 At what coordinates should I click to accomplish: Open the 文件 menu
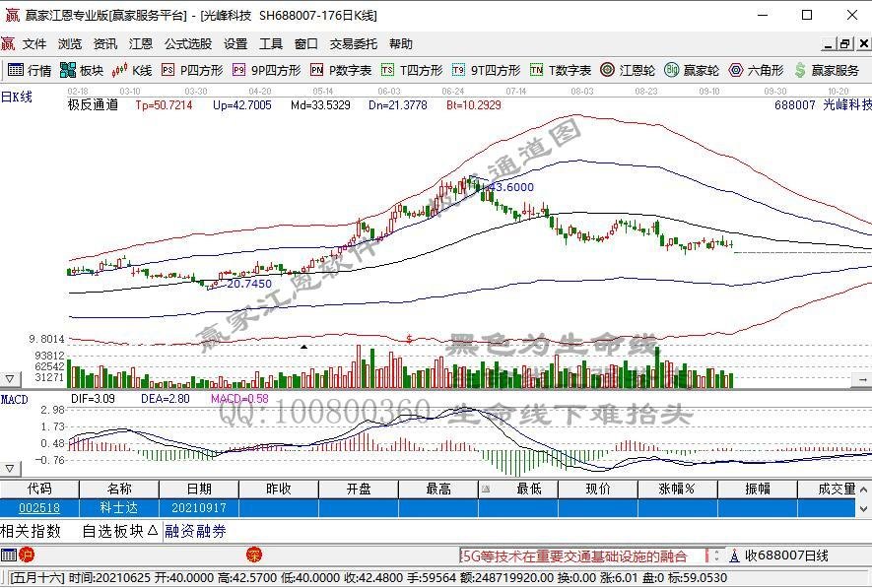[34, 44]
